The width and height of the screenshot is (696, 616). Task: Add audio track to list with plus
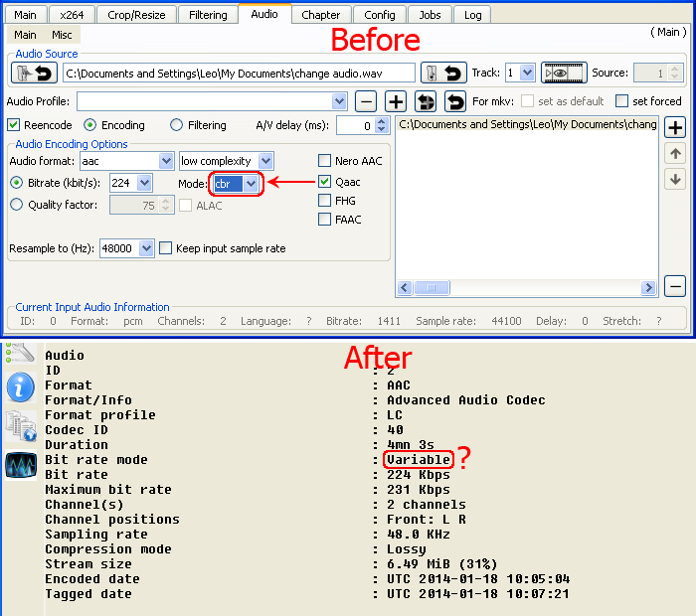tap(675, 128)
